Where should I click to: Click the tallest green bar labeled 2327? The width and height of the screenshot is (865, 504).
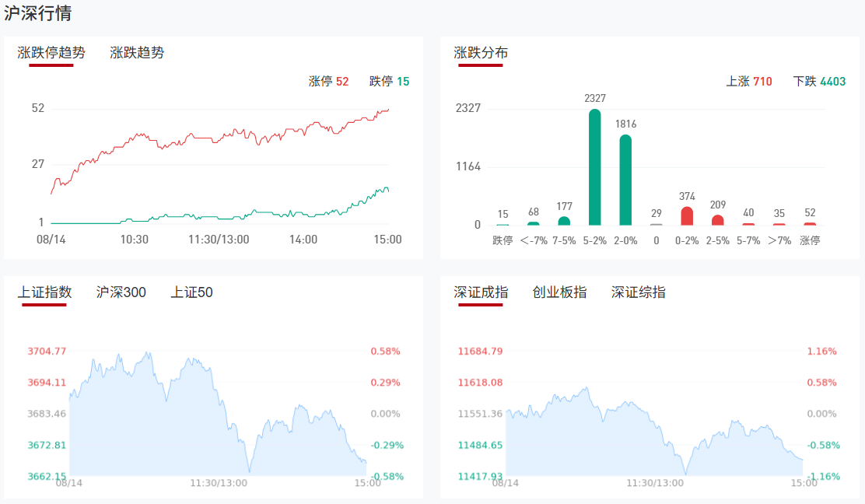point(595,167)
